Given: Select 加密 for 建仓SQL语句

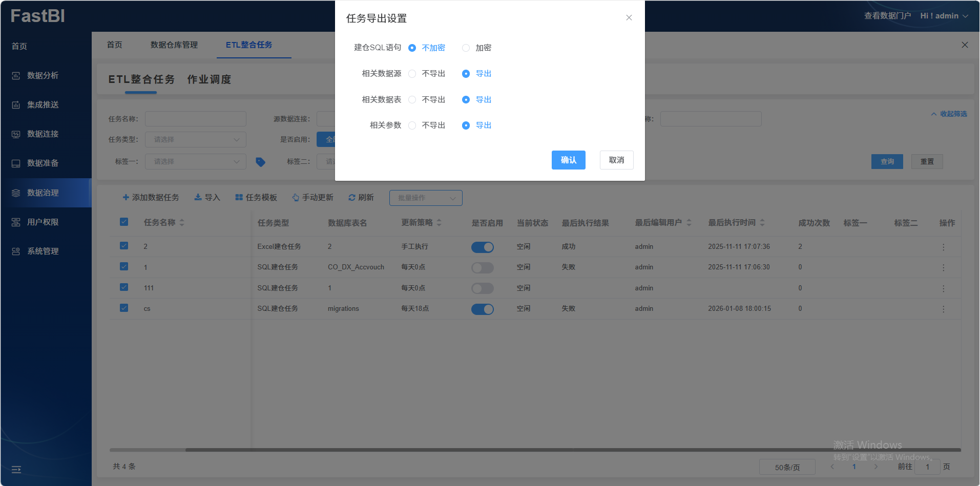Looking at the screenshot, I should point(466,48).
